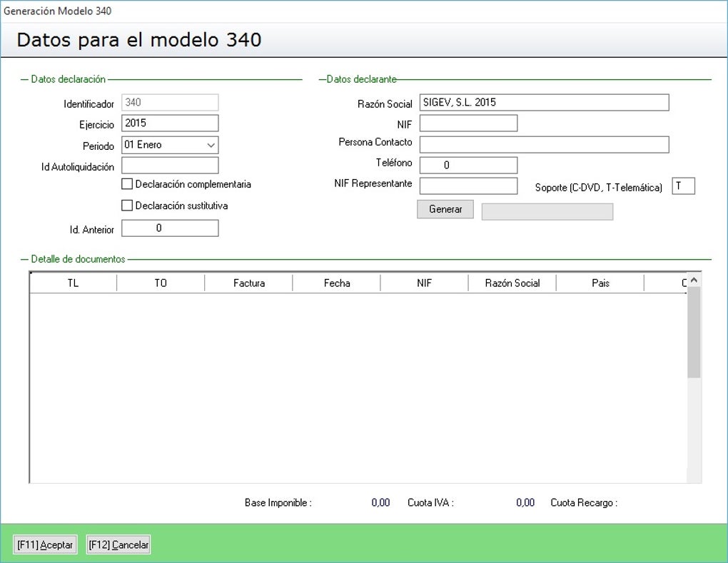Click the Soporte type input field
The image size is (728, 563).
tap(683, 186)
